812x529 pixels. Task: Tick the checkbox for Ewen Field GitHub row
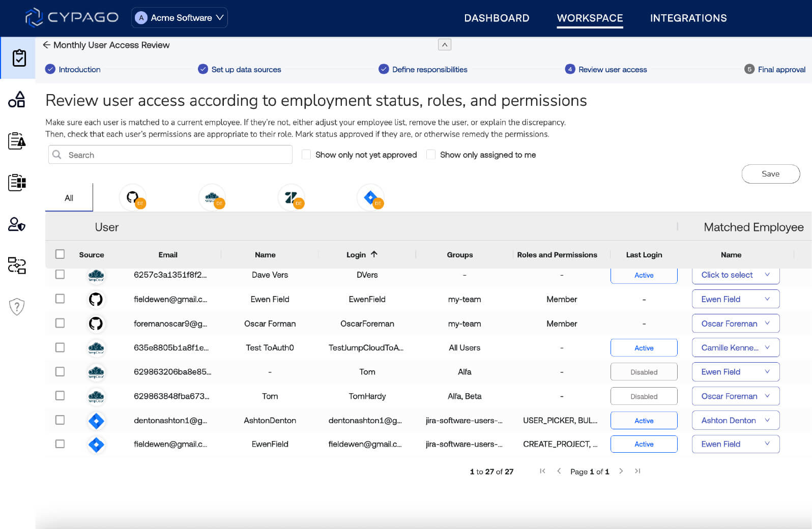pyautogui.click(x=60, y=299)
